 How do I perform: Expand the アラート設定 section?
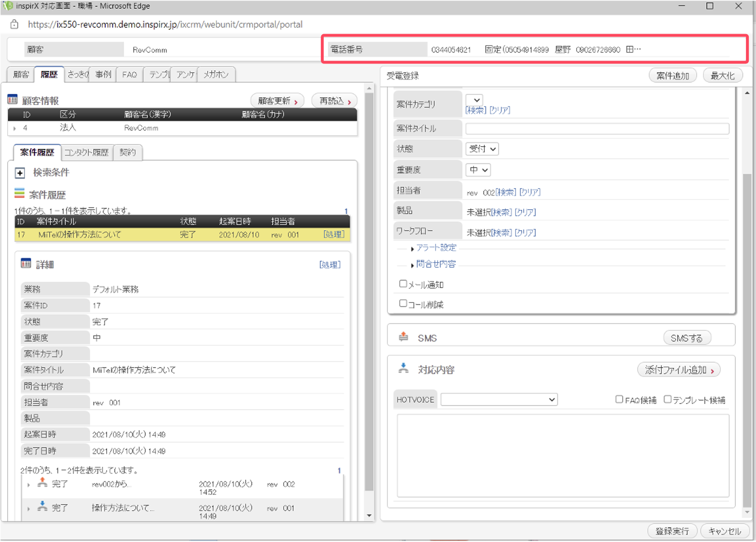point(434,248)
